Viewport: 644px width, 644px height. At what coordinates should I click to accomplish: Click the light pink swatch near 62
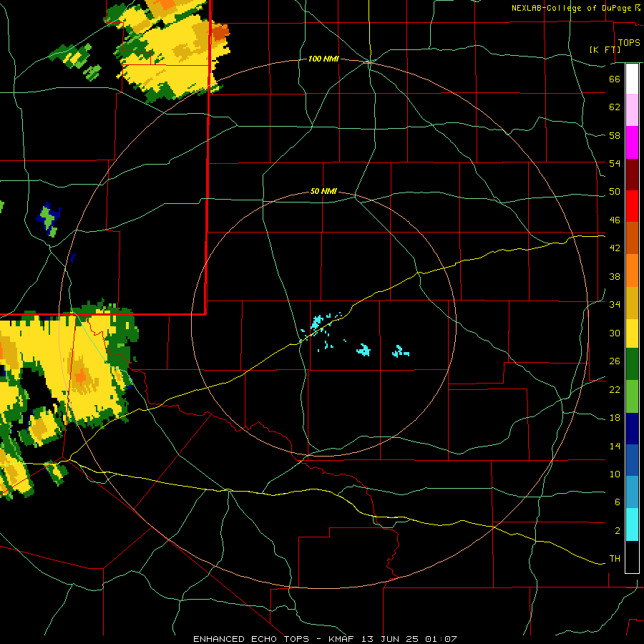coord(632,109)
